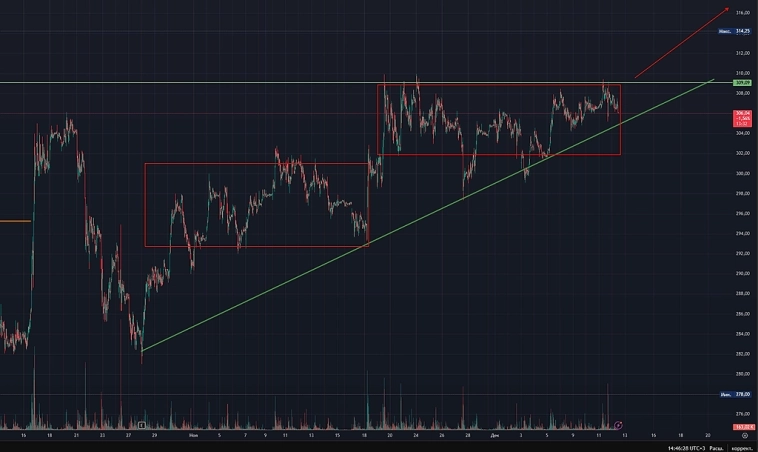The image size is (758, 452).
Task: Click the 276,00 price axis label
Action: click(743, 414)
